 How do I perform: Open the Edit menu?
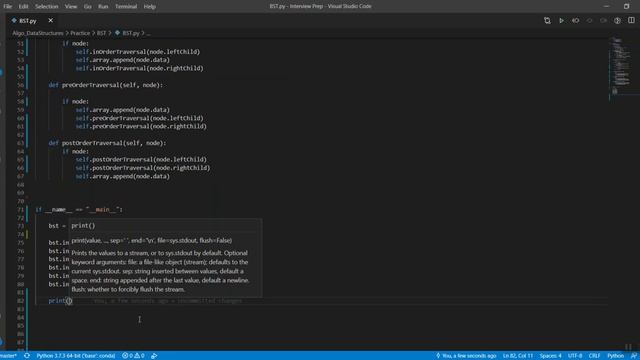[23, 7]
